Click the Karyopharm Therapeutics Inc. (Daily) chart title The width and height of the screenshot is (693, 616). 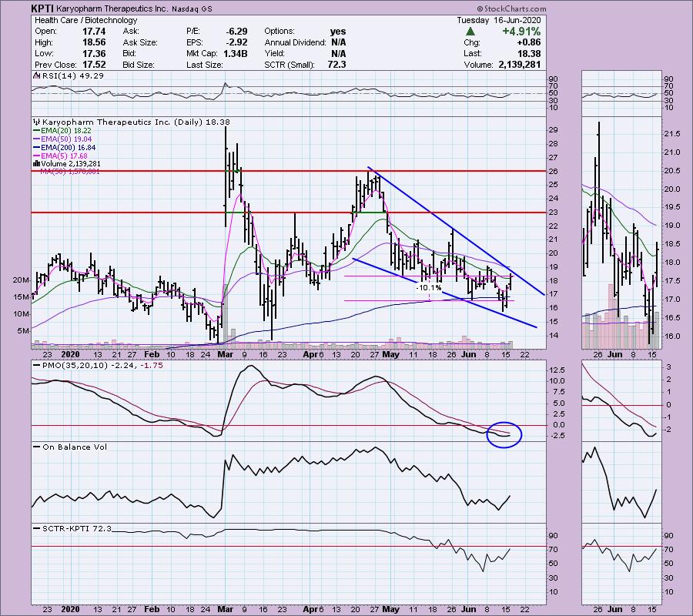tap(136, 122)
